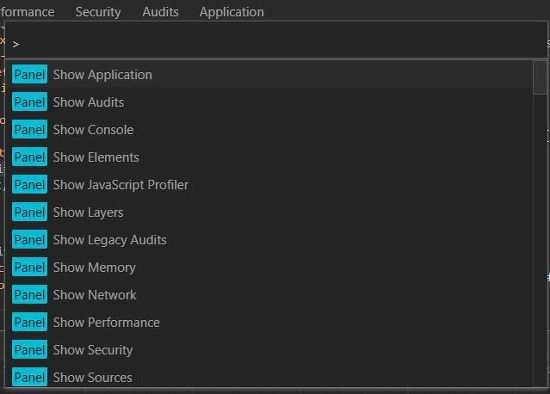Select the Application tab
550x394 pixels.
tap(232, 12)
